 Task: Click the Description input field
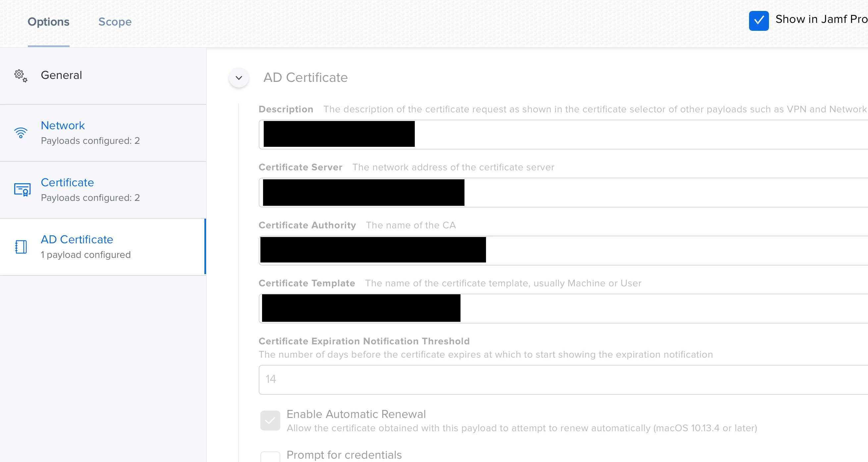tap(564, 135)
